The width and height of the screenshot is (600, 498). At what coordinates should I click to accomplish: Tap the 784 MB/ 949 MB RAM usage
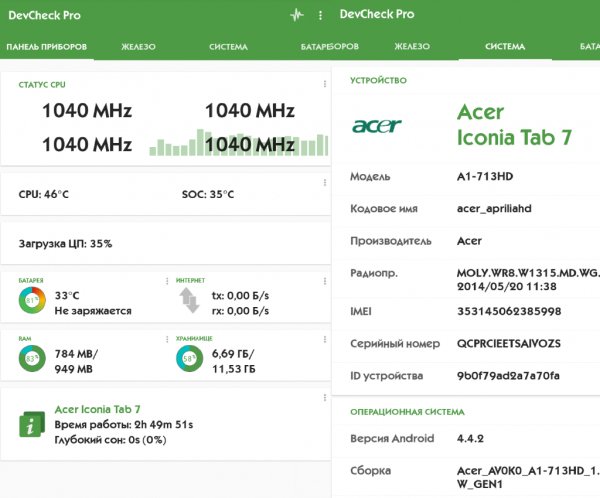point(76,361)
